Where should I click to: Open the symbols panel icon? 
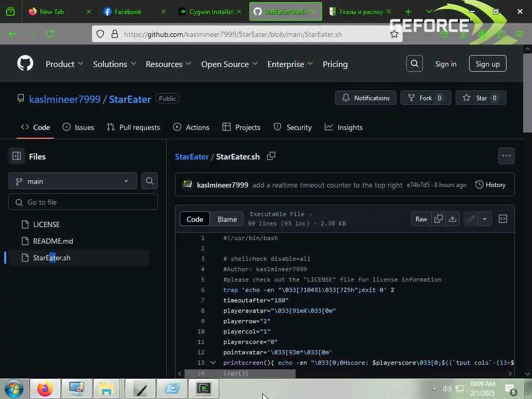tap(503, 219)
